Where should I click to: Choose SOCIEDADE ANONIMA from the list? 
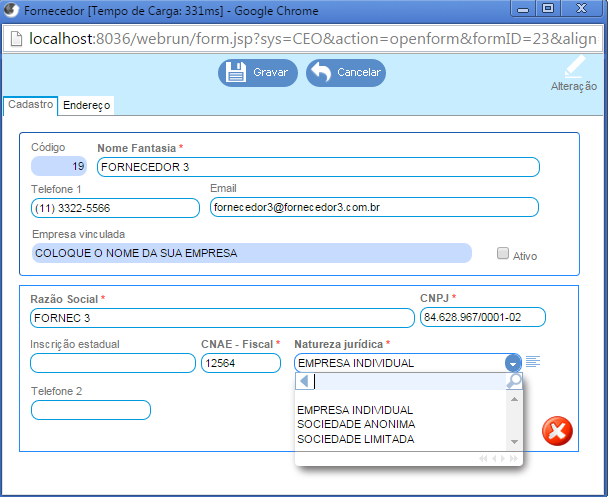click(x=355, y=424)
